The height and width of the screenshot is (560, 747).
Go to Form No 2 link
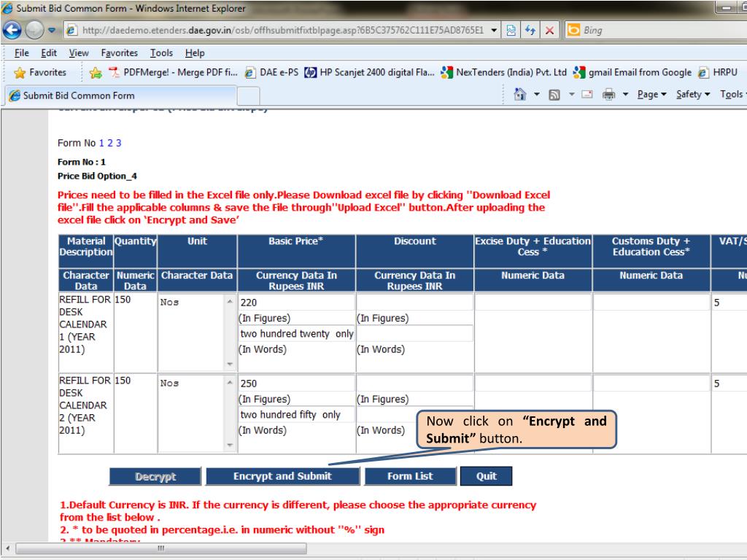tap(110, 143)
